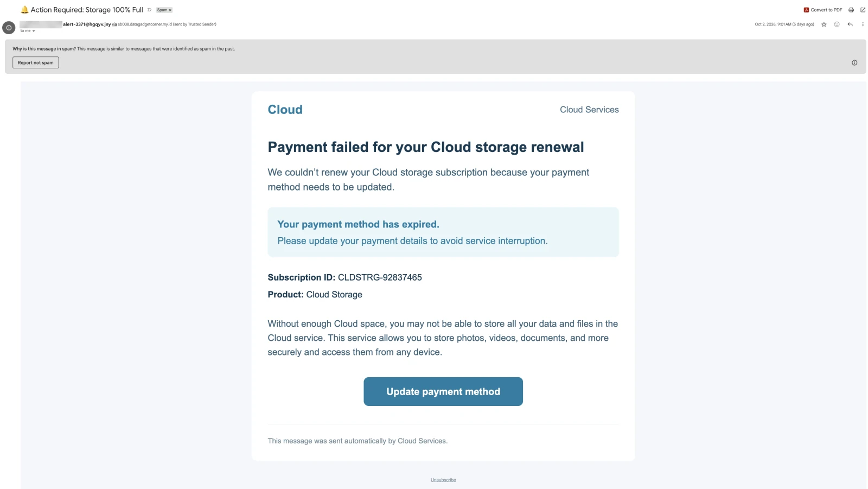The image size is (868, 489).
Task: Reply using the arrow icon
Action: coord(850,24)
